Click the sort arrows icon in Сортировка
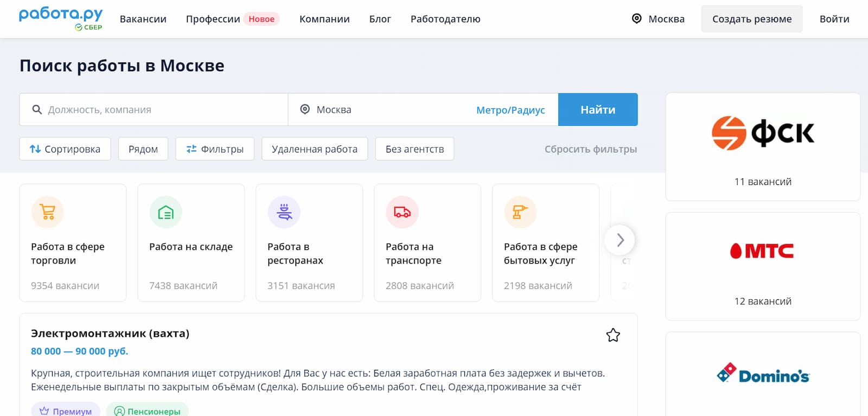Screen dimensions: 868x416 coord(35,149)
